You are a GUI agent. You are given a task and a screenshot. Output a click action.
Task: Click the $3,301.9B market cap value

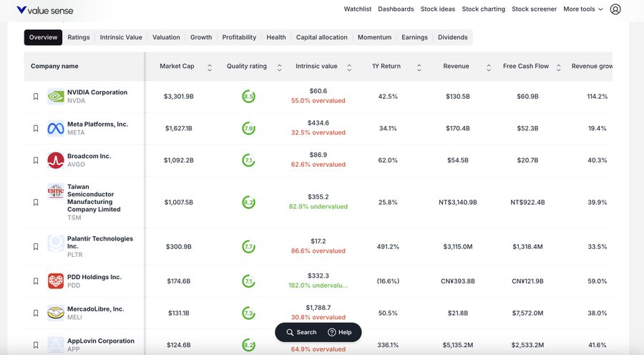[x=179, y=97]
